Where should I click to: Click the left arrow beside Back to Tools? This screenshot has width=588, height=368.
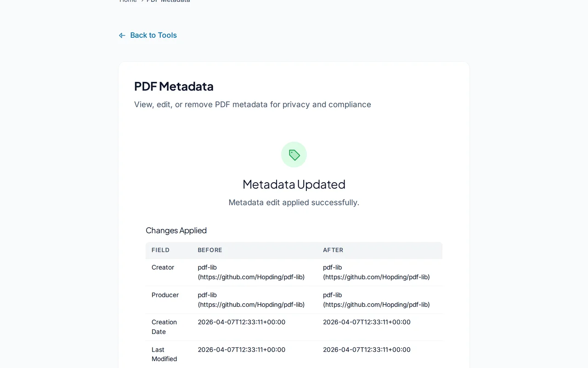coord(121,35)
